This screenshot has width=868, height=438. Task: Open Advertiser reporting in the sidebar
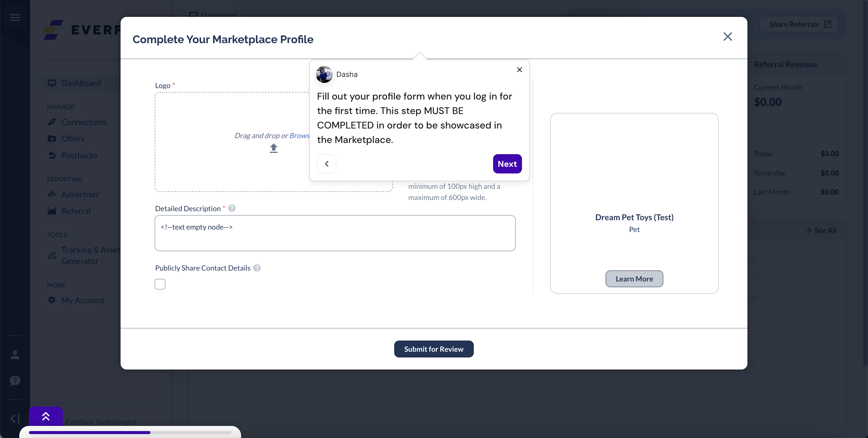(x=80, y=194)
